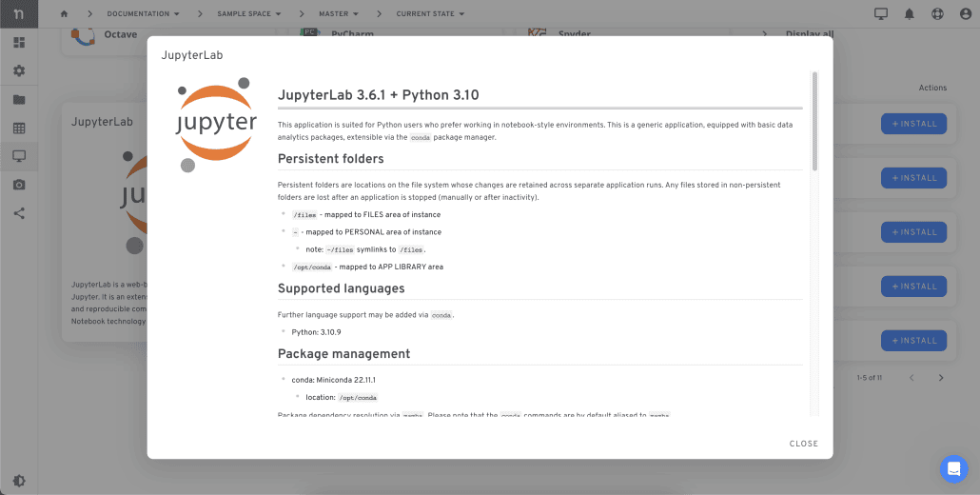Viewport: 980px width, 495px height.
Task: Click the monitor icon in top bar
Action: [881, 14]
